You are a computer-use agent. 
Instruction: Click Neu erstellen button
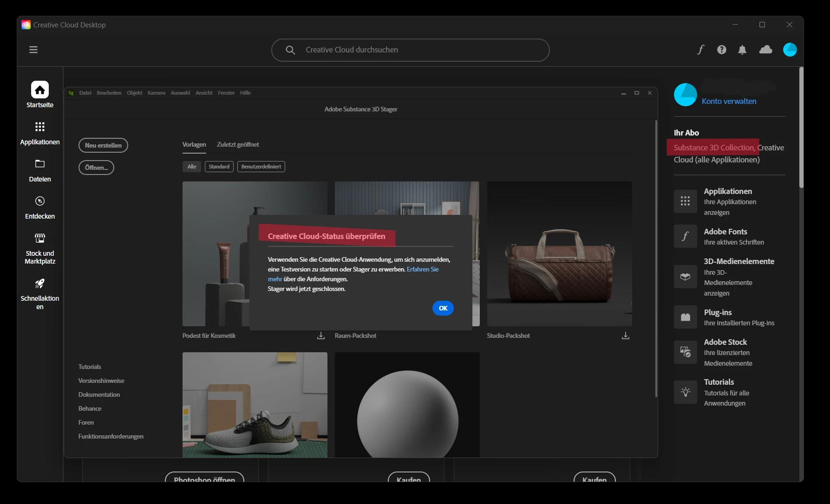coord(103,145)
